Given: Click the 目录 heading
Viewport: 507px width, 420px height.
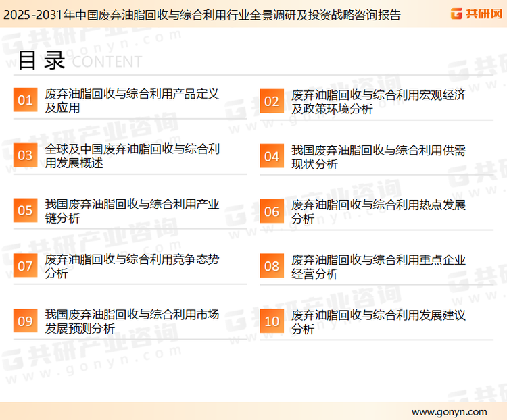Looking at the screenshot, I should [x=41, y=60].
